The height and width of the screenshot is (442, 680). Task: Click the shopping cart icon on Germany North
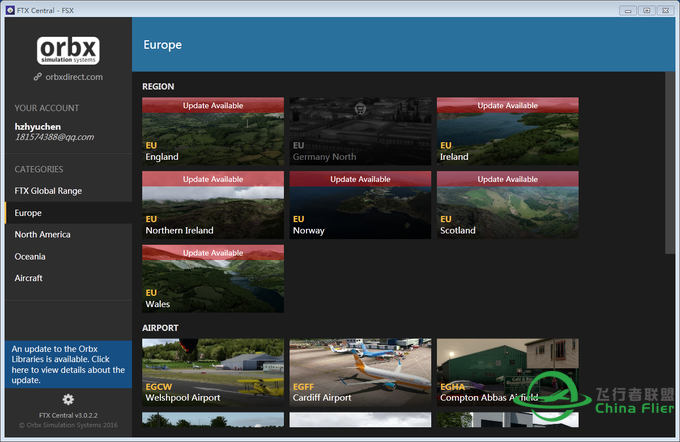pos(360,109)
